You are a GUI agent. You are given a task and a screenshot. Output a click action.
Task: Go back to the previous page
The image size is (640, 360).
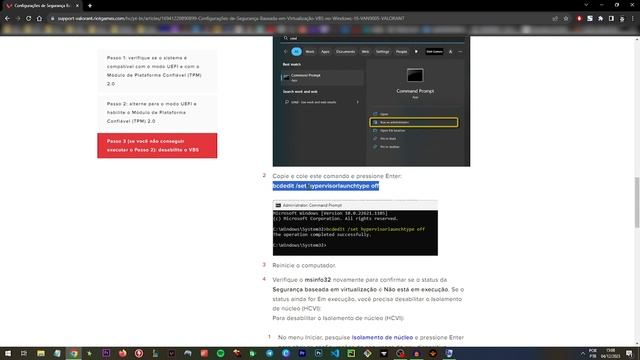(7, 18)
